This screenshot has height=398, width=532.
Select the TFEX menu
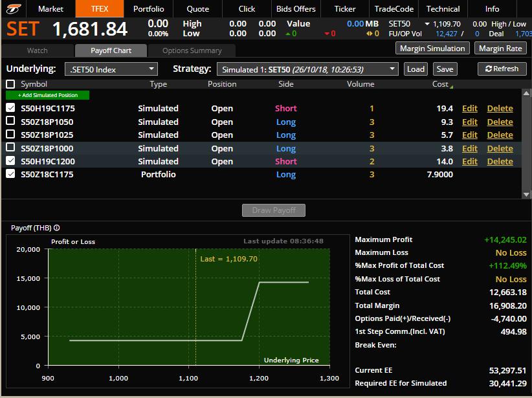click(100, 9)
